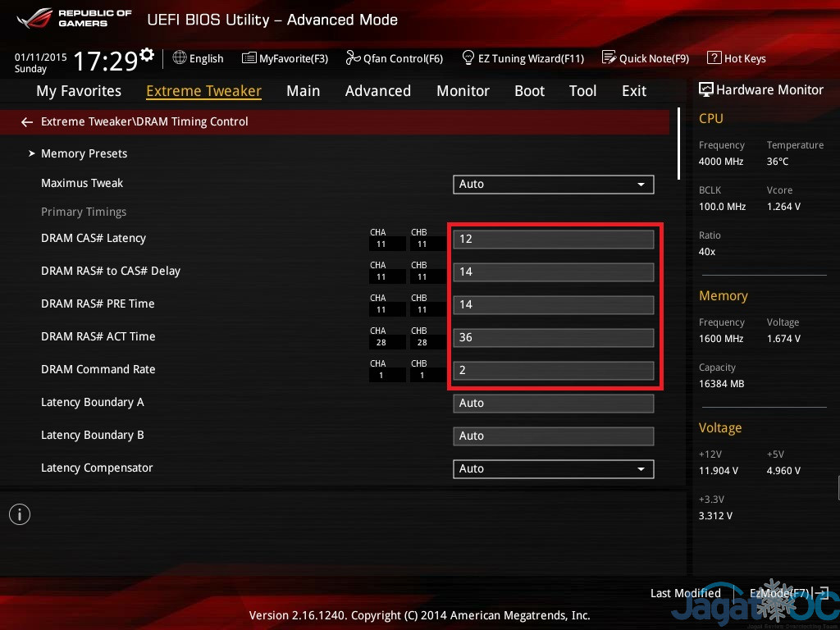Click the settings gear next to the clock
The width and height of the screenshot is (840, 630).
point(147,55)
